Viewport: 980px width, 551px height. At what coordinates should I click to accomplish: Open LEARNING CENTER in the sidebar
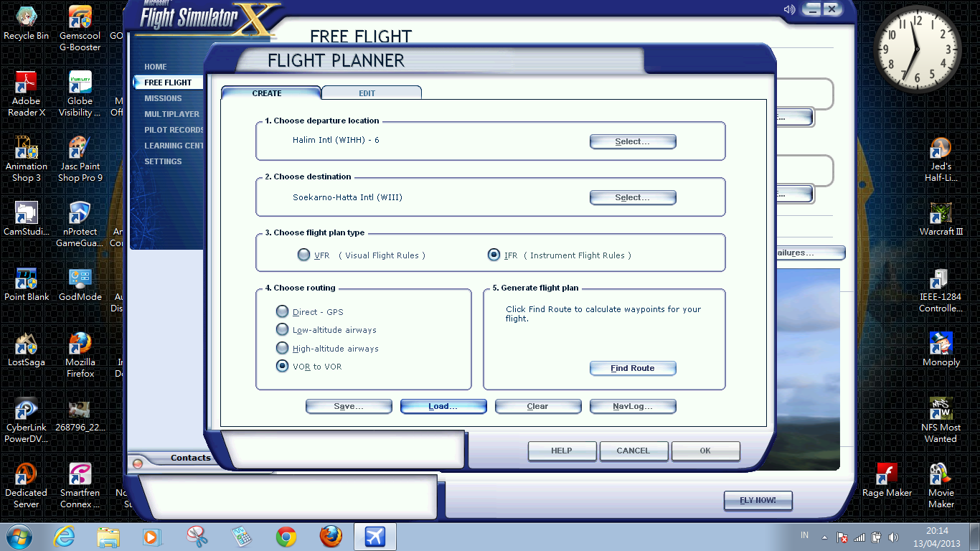coord(174,146)
